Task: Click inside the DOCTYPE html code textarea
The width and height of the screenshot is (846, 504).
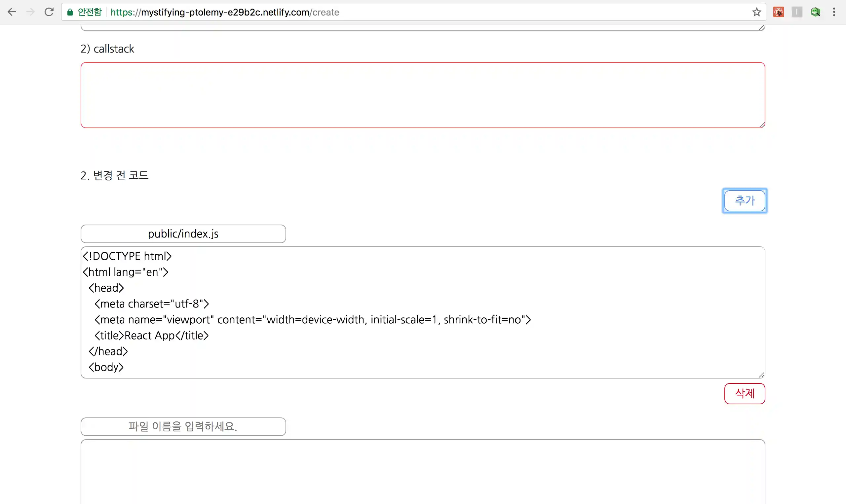Action: click(x=423, y=312)
